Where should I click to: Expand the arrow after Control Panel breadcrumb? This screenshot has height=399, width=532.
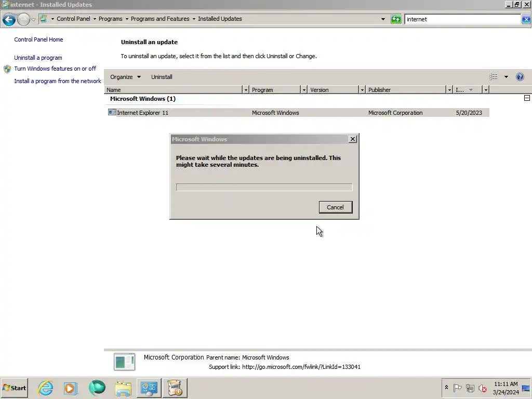(x=95, y=19)
